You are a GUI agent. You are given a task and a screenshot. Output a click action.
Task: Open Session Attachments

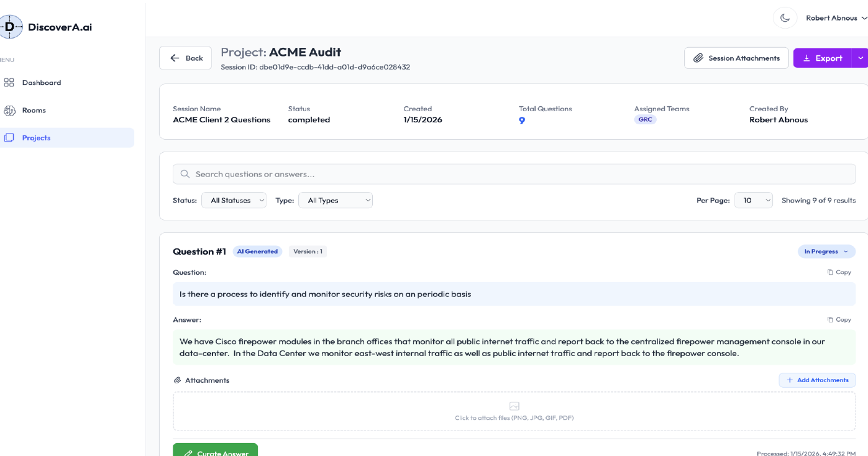(x=736, y=58)
